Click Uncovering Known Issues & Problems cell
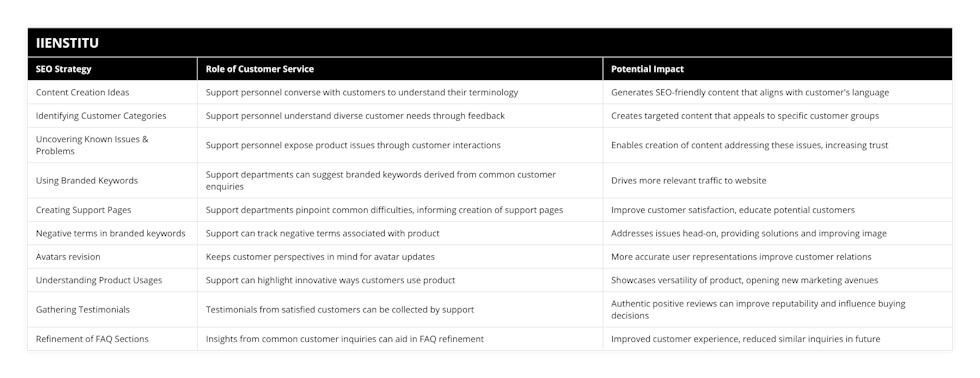Screen dimensions: 980x378 pyautogui.click(x=112, y=145)
